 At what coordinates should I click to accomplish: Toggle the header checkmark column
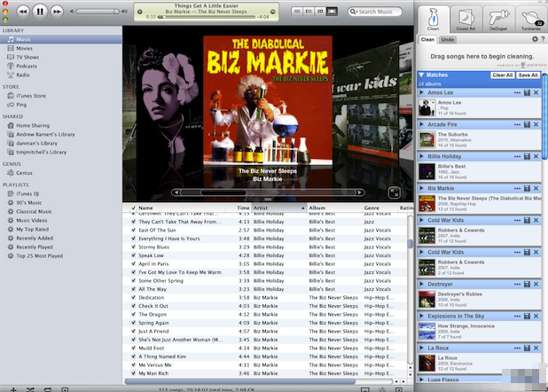[133, 208]
